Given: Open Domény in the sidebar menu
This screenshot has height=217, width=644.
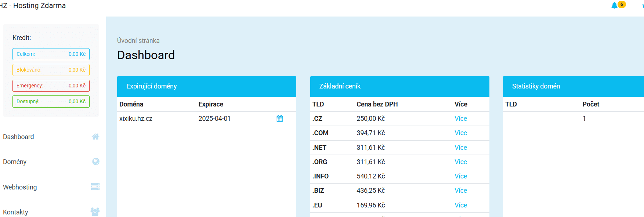Looking at the screenshot, I should (15, 162).
